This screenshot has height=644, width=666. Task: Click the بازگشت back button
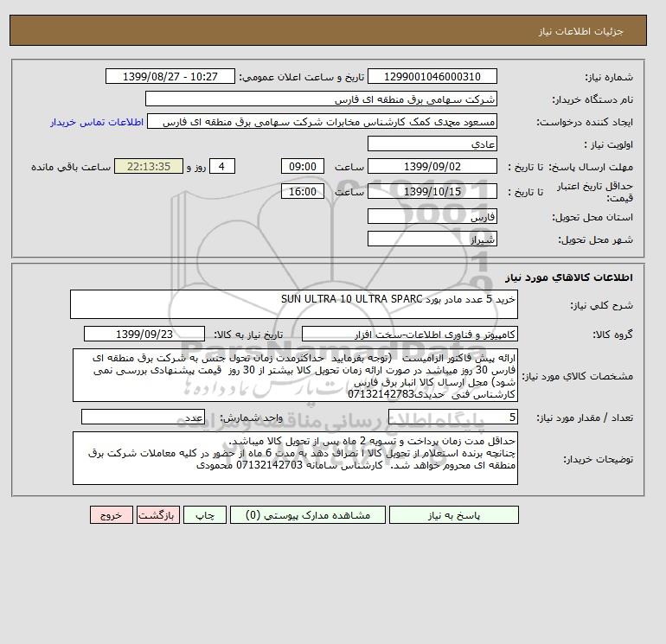coord(158,515)
